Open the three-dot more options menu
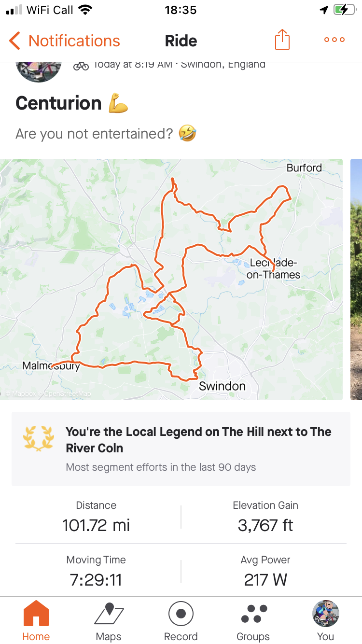This screenshot has height=644, width=362. coord(334,40)
